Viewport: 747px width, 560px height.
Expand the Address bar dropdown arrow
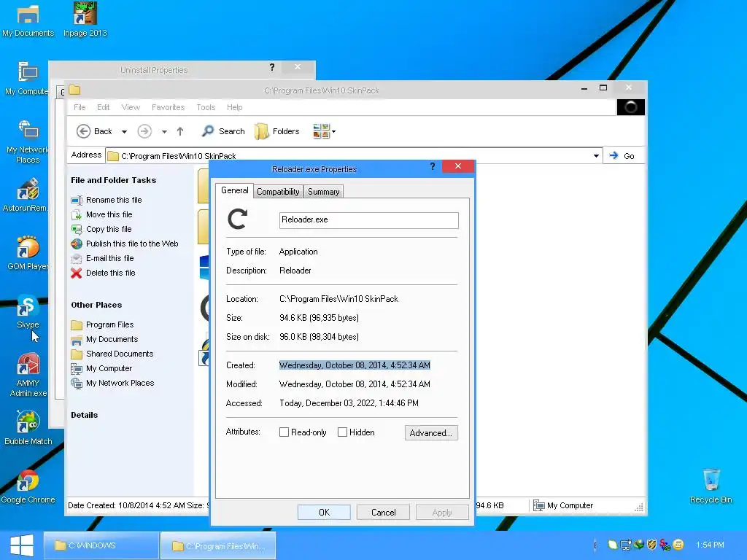click(596, 156)
